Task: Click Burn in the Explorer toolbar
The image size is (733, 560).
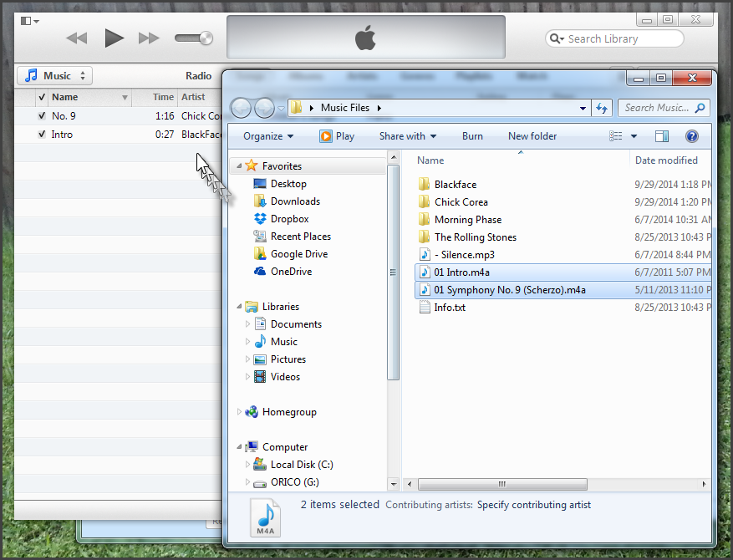Action: pos(472,136)
